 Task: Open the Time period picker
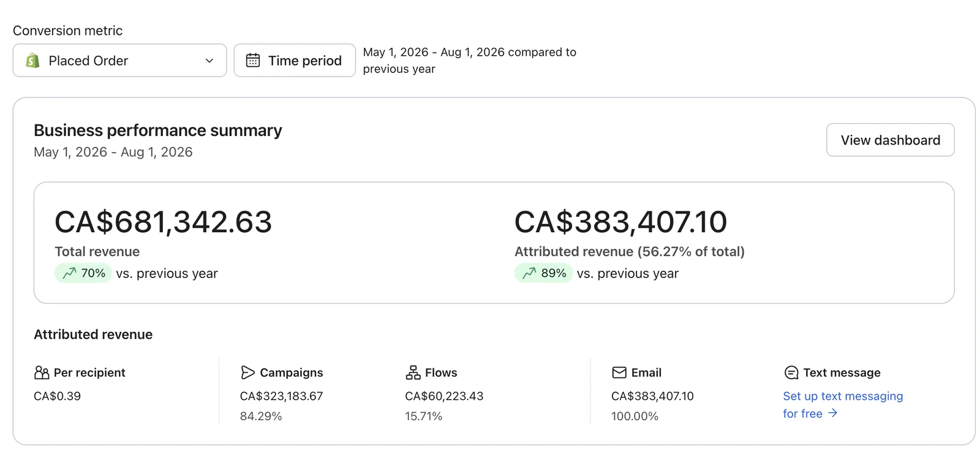(x=295, y=60)
